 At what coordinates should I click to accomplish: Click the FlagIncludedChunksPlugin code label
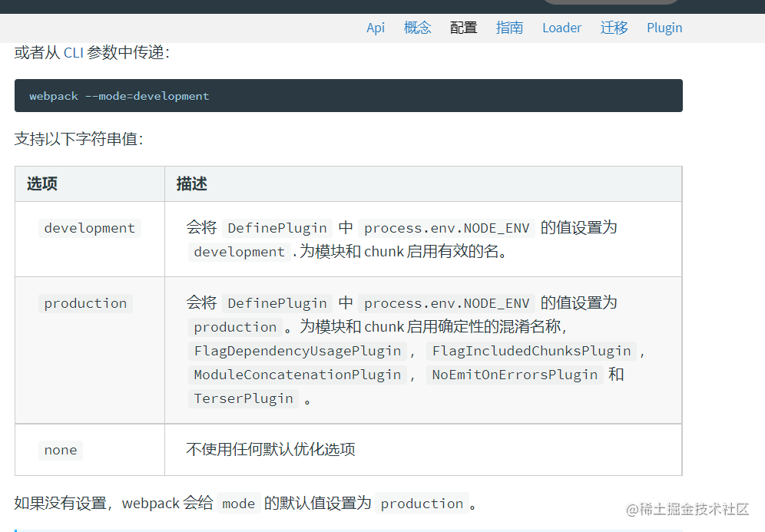tap(532, 351)
